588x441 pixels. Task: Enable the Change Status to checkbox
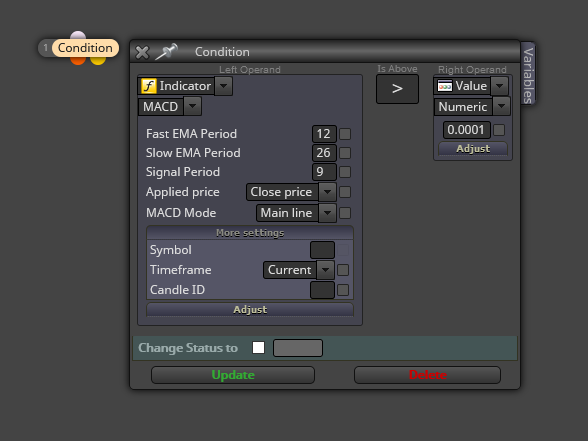pos(258,348)
